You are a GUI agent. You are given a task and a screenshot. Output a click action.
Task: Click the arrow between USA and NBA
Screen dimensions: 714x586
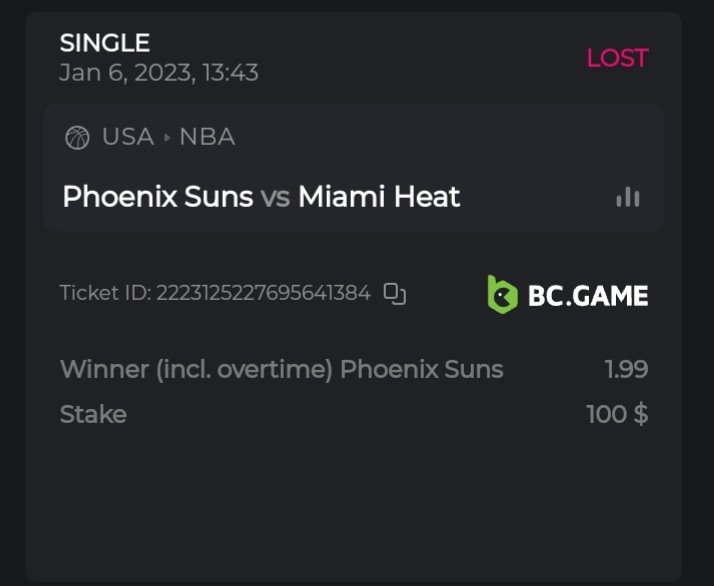(x=167, y=137)
